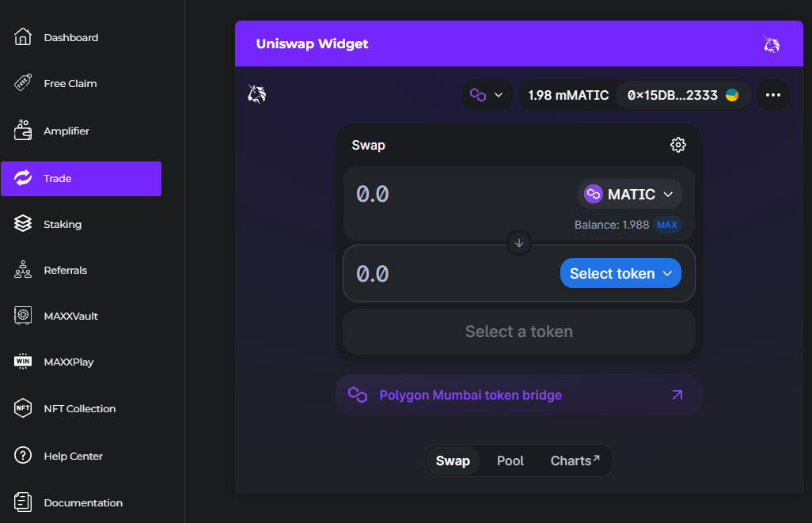Open swap settings gear icon
Screen dimensions: 812x523
click(x=677, y=145)
